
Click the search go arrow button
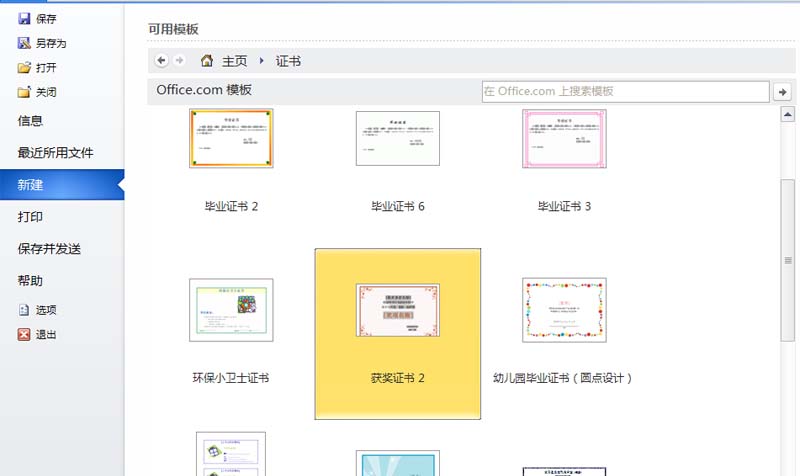tap(782, 92)
